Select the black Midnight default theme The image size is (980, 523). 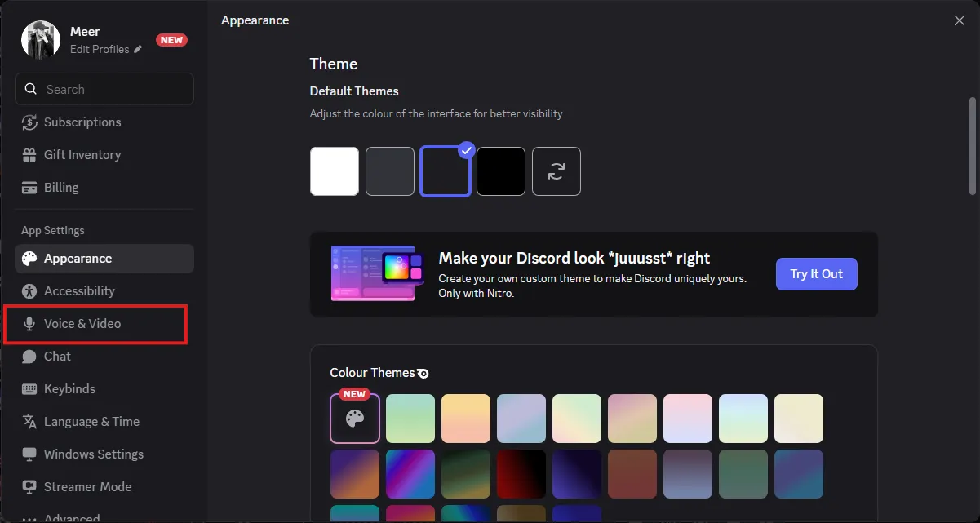501,171
